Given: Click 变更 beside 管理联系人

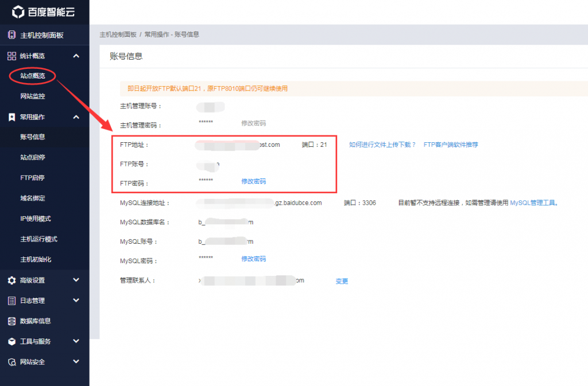Looking at the screenshot, I should [x=342, y=281].
